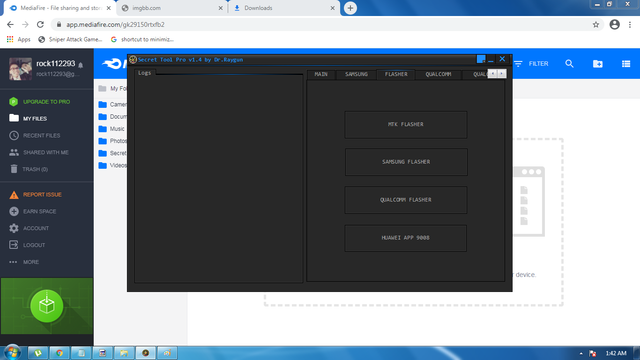The width and height of the screenshot is (640, 360).
Task: Click the notification bell beside rock112293
Action: click(81, 65)
